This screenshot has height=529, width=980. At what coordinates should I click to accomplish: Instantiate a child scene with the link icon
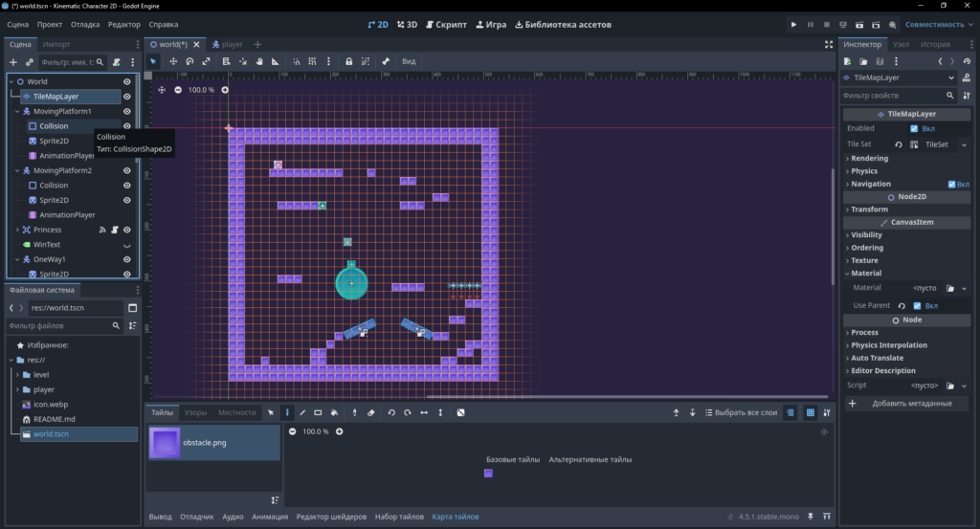29,62
